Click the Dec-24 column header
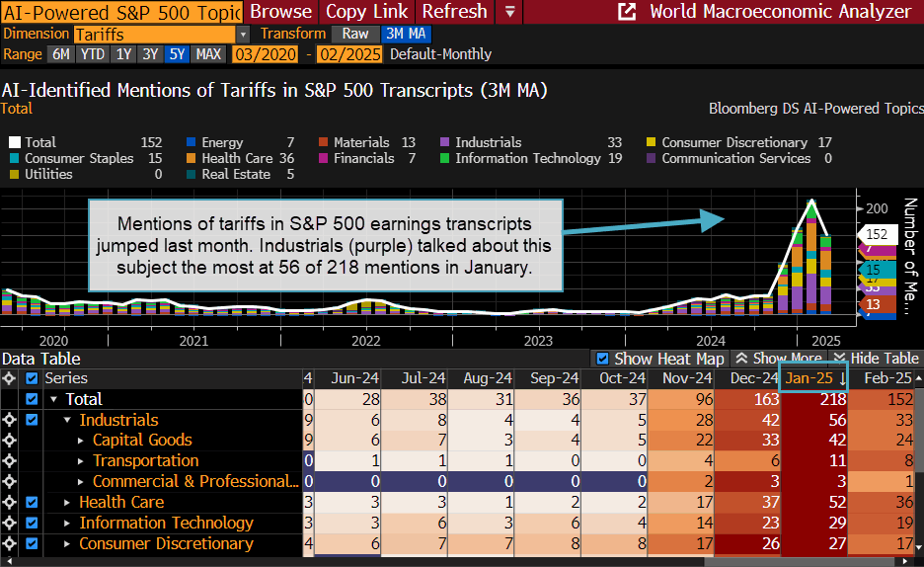The image size is (924, 567). (747, 378)
